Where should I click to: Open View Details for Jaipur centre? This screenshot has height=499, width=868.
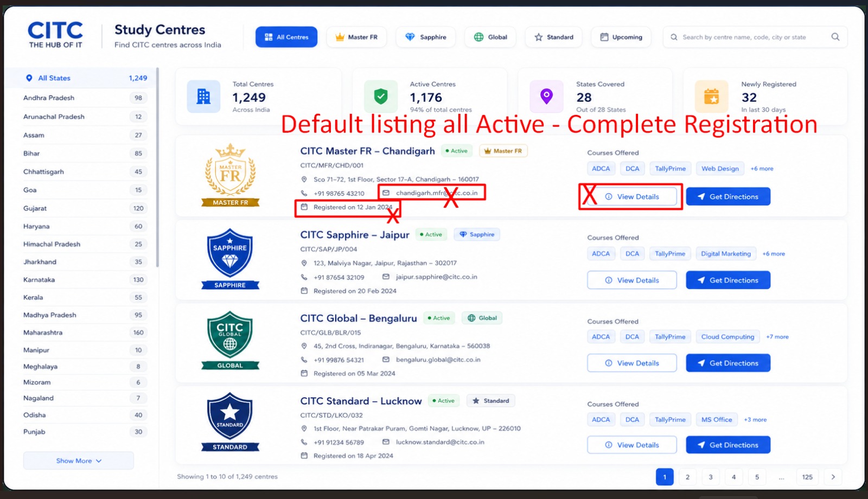pyautogui.click(x=632, y=280)
